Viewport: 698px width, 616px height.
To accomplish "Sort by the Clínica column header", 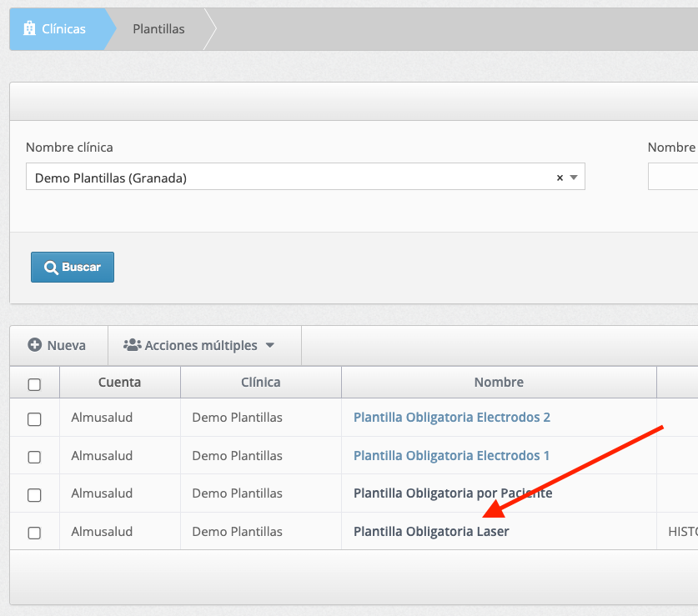I will click(261, 383).
